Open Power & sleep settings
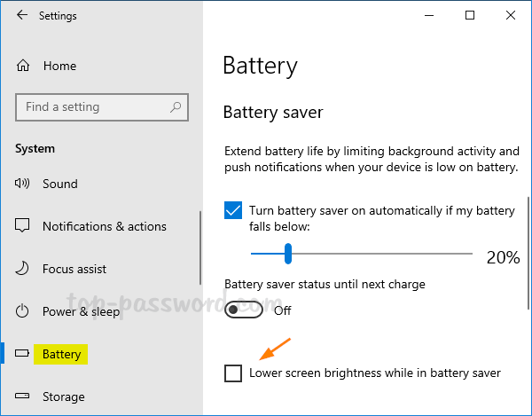The width and height of the screenshot is (532, 416). (x=81, y=311)
